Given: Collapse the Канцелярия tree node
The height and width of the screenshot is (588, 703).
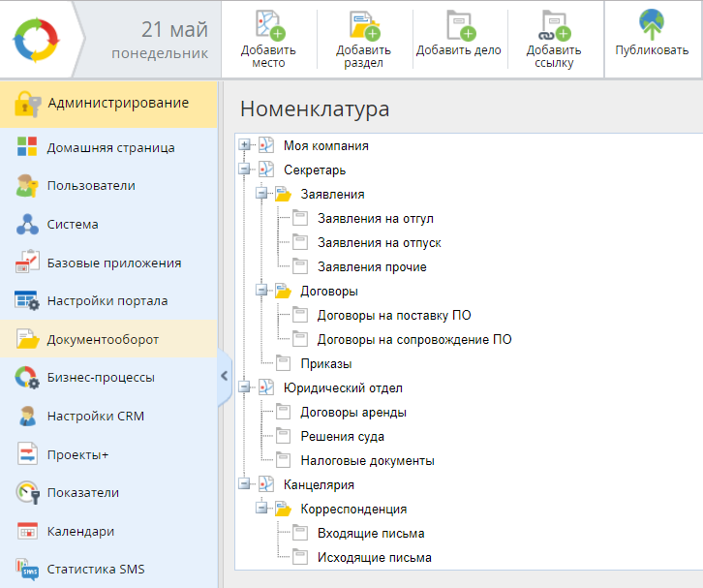Looking at the screenshot, I should tap(244, 483).
